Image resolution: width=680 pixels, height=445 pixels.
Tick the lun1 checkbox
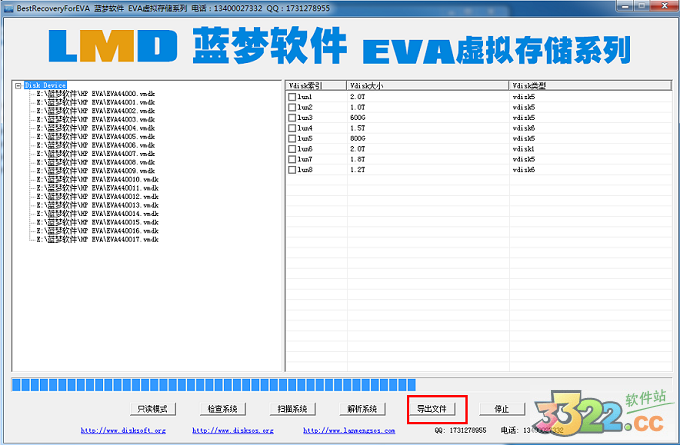click(x=292, y=97)
